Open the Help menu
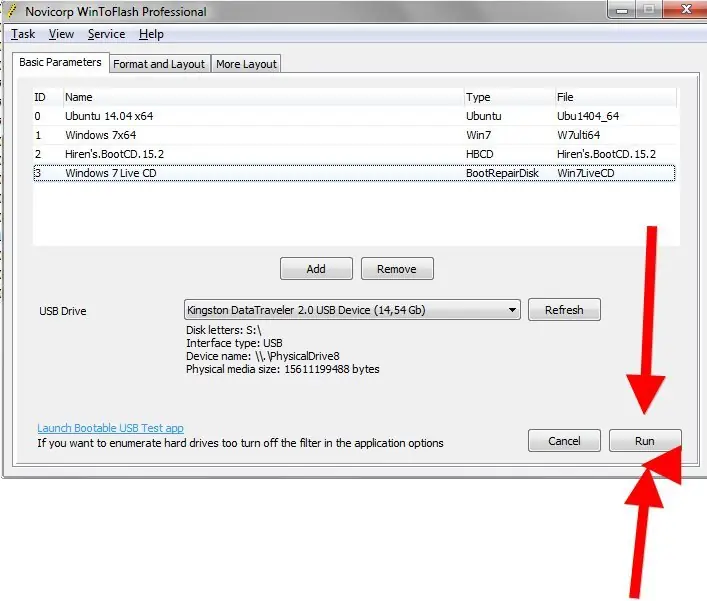This screenshot has height=601, width=707. click(151, 34)
